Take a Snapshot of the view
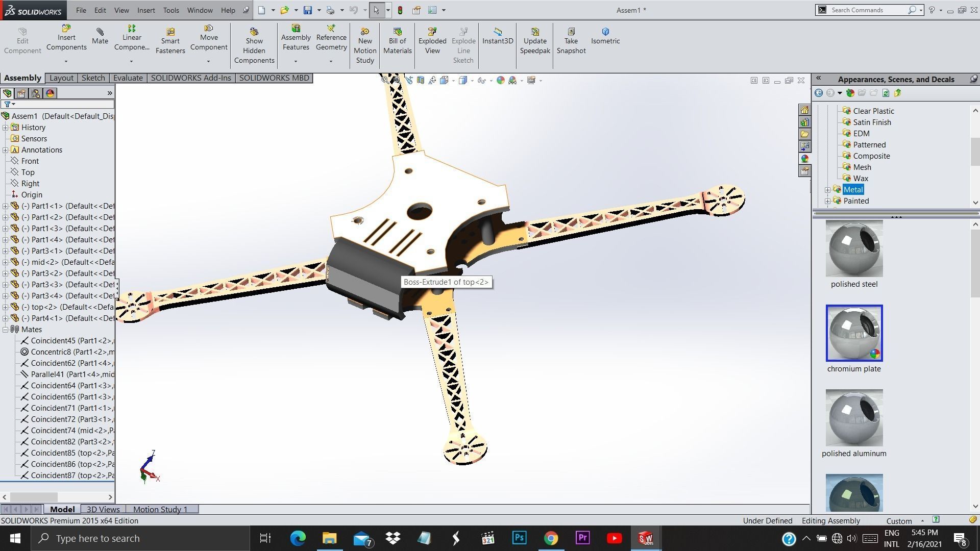 click(x=571, y=41)
